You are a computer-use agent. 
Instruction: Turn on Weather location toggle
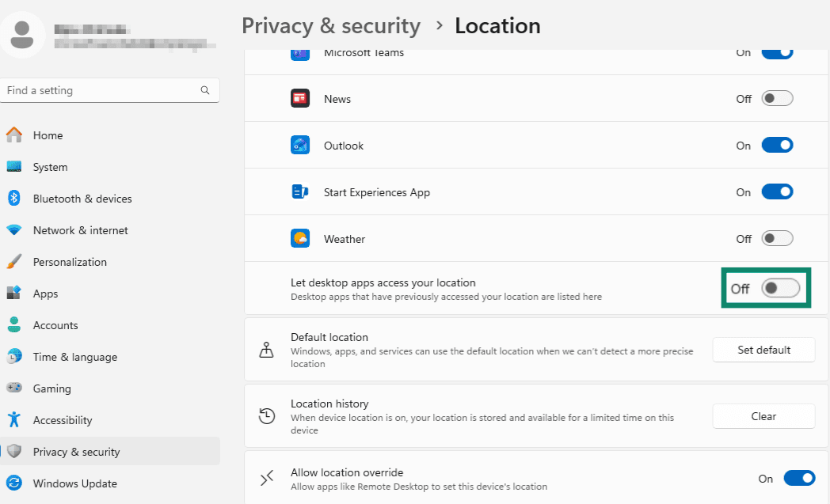coord(777,238)
